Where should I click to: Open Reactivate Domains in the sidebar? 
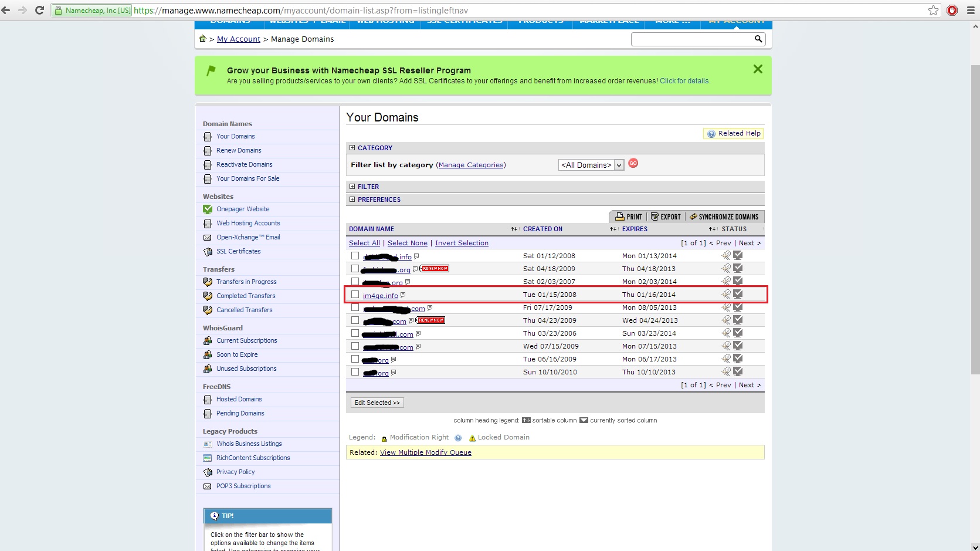[244, 164]
